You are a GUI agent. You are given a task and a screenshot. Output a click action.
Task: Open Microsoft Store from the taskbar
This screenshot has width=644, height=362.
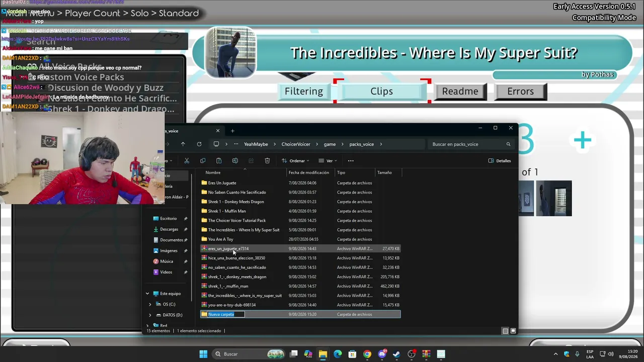[x=352, y=354]
